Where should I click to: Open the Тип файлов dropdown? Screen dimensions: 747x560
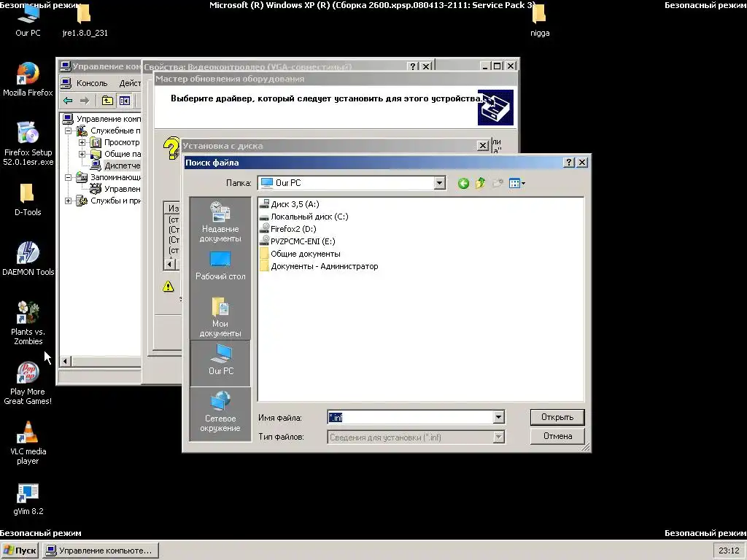pyautogui.click(x=498, y=437)
